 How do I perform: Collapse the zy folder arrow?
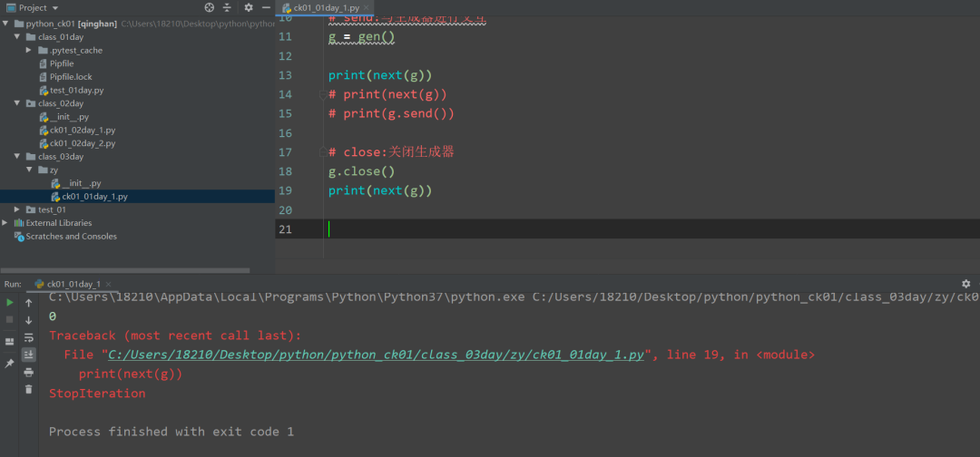(29, 170)
